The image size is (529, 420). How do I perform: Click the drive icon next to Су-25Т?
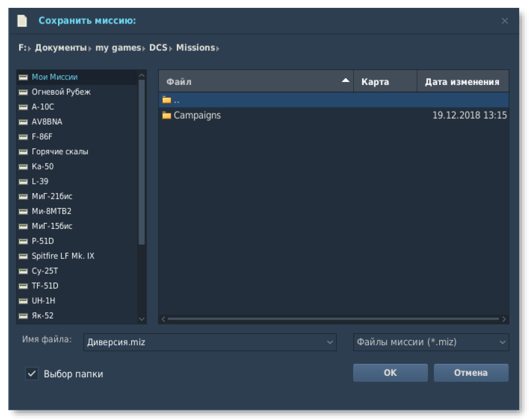coord(23,271)
